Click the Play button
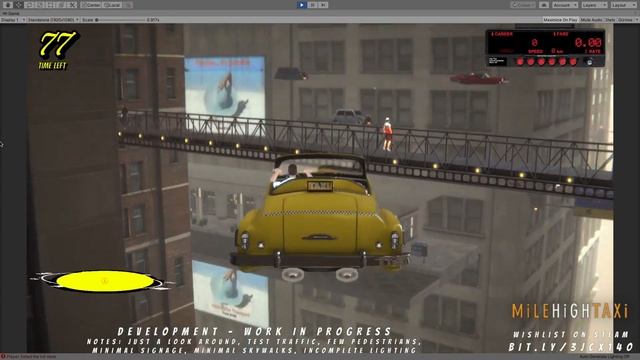Image resolution: width=640 pixels, height=360 pixels. tap(302, 5)
